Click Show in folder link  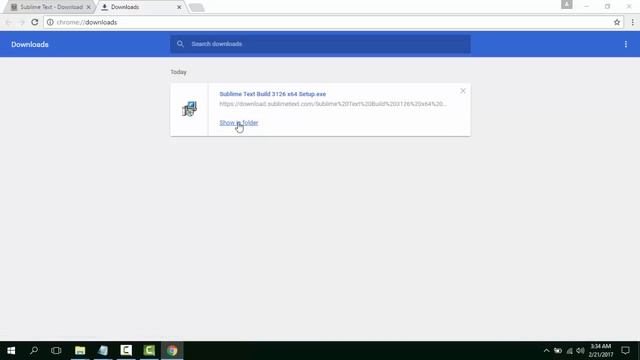click(239, 122)
